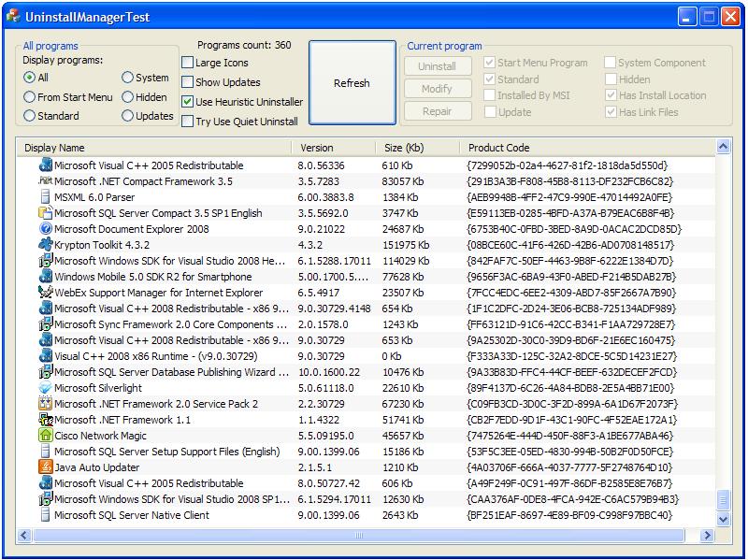Image resolution: width=748 pixels, height=560 pixels.
Task: Select 'WebEx Support Manager for Internet Explorer'
Action: (158, 293)
